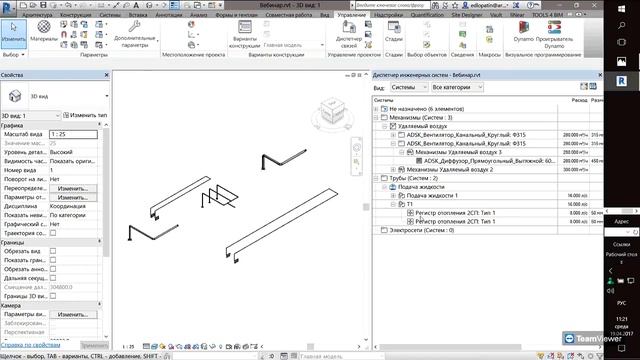Toggle the Дальняя секущ... checkbox
640x360 pixels.
tap(53, 278)
